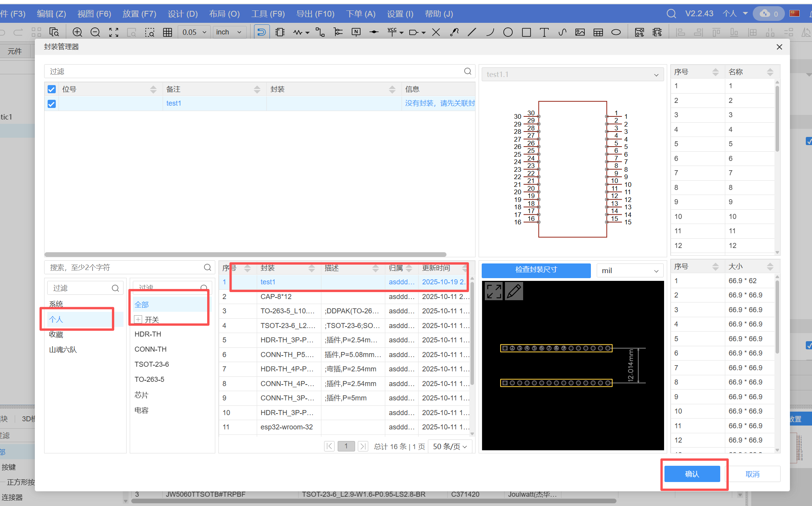Click the zoom out magnifier icon
812x506 pixels.
[95, 32]
